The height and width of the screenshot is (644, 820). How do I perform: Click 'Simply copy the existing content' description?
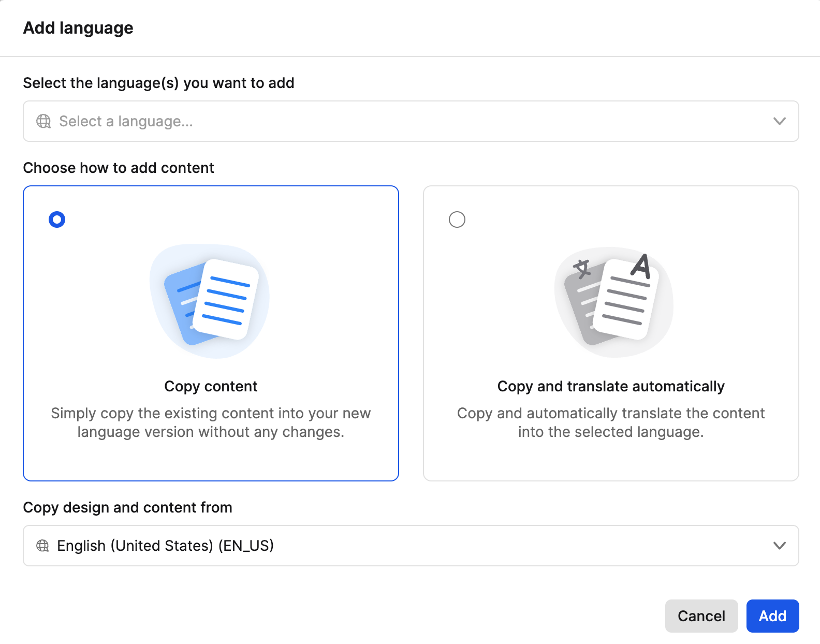coord(211,422)
